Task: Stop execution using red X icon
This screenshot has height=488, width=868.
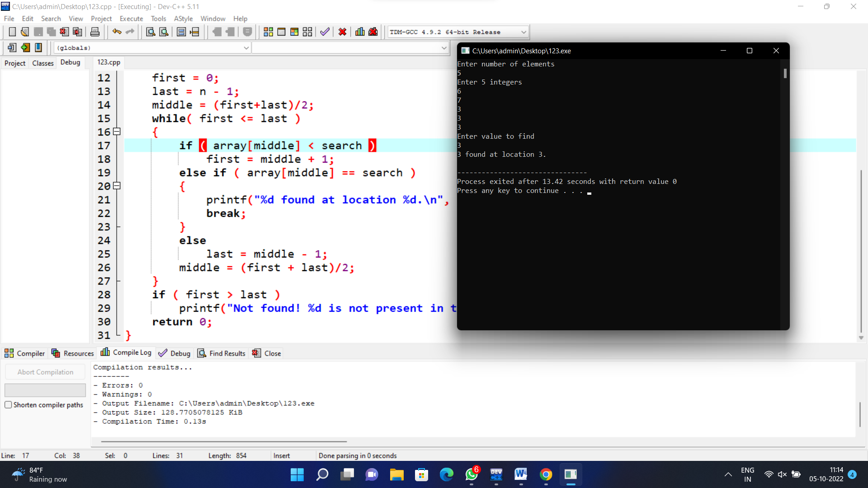Action: (x=342, y=32)
